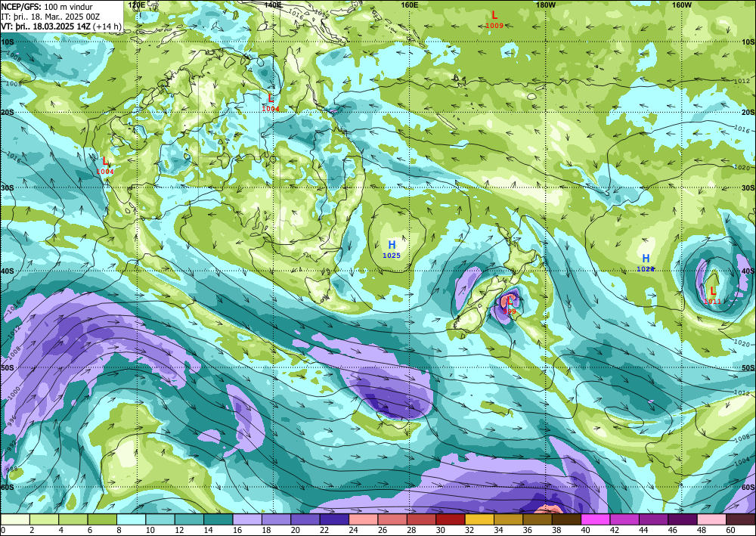Pick the pale pink 48–60 legend swatch
This screenshot has width=756, height=536.
click(711, 519)
